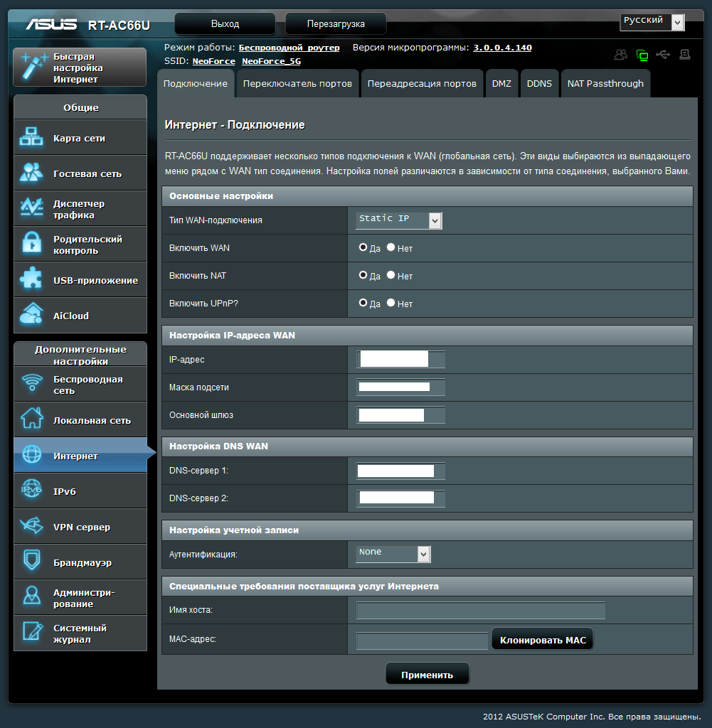
Task: Select Да for Включить WAN
Action: pyautogui.click(x=363, y=247)
